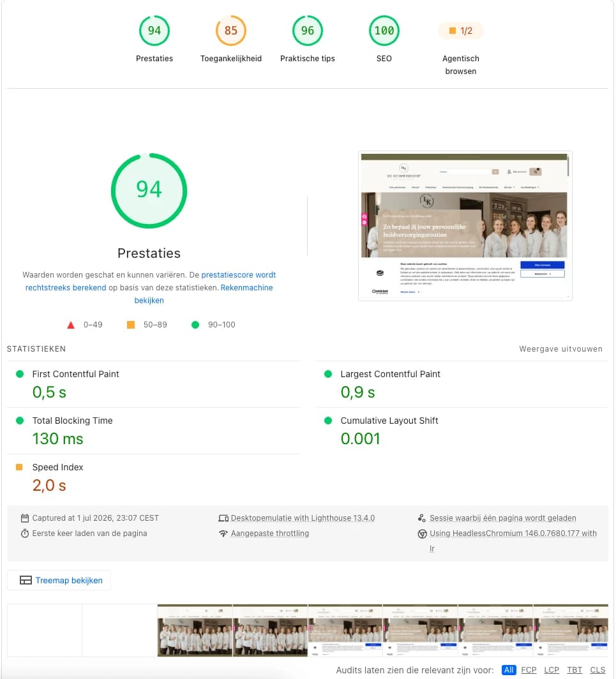616x679 pixels.
Task: Click the Chromium icon beside Using HeadlessChromium
Action: pos(422,534)
